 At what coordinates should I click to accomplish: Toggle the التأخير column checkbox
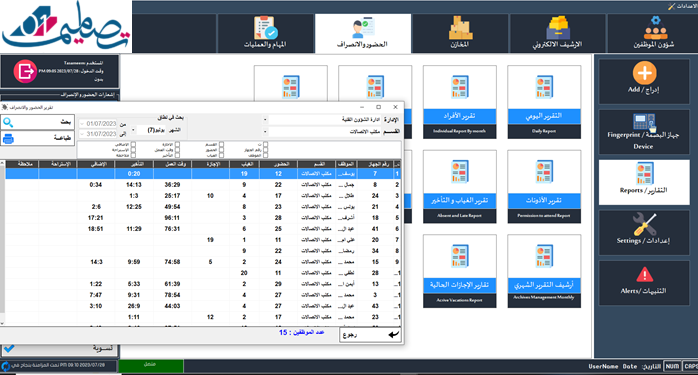[x=177, y=155]
